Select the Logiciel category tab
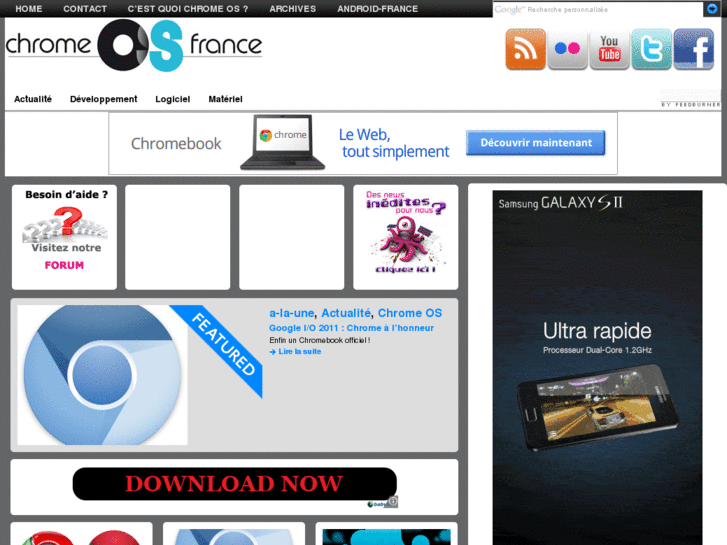This screenshot has width=727, height=545. [x=172, y=99]
